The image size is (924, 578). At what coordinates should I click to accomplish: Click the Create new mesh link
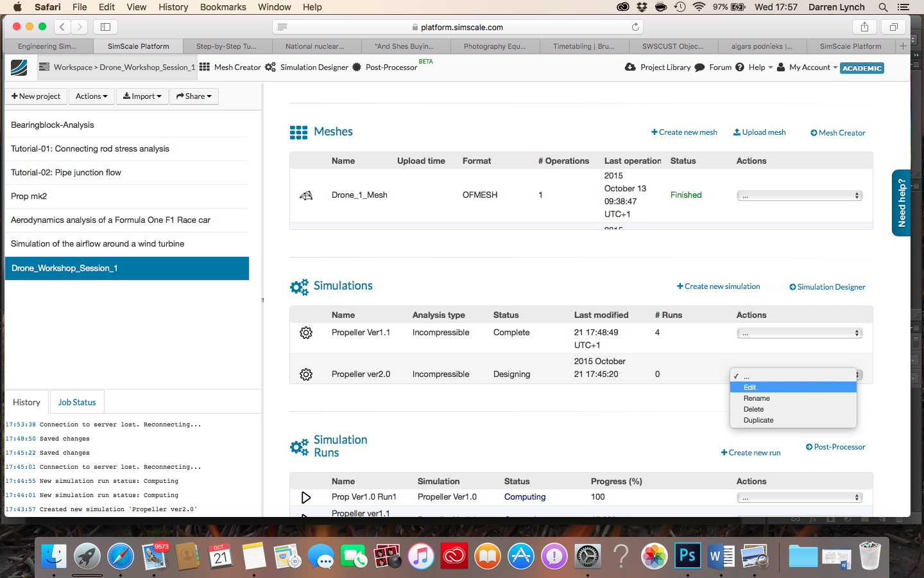(684, 132)
